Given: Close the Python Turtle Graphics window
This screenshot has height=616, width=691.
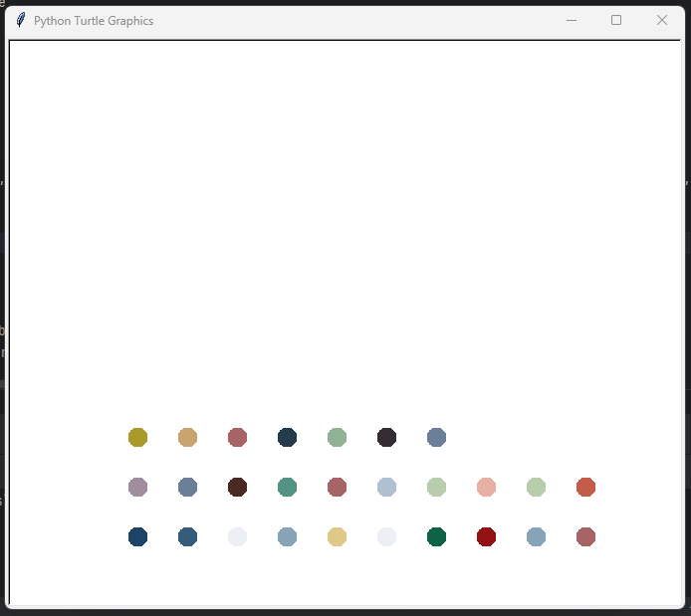Looking at the screenshot, I should click(662, 21).
